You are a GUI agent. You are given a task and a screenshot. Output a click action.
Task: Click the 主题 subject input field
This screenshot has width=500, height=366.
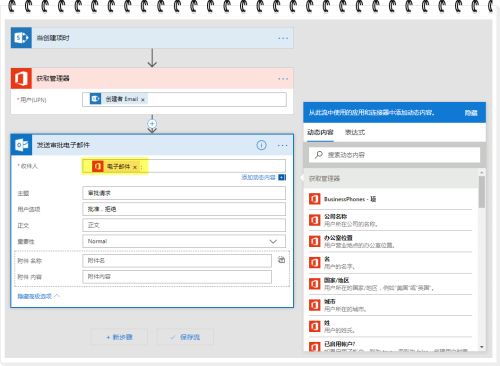click(x=184, y=193)
